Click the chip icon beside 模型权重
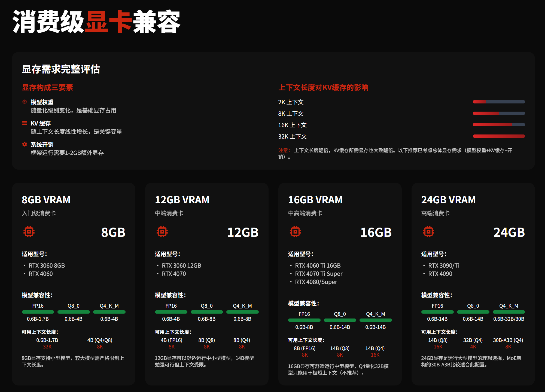Viewport: 545px width, 392px height. (25, 102)
